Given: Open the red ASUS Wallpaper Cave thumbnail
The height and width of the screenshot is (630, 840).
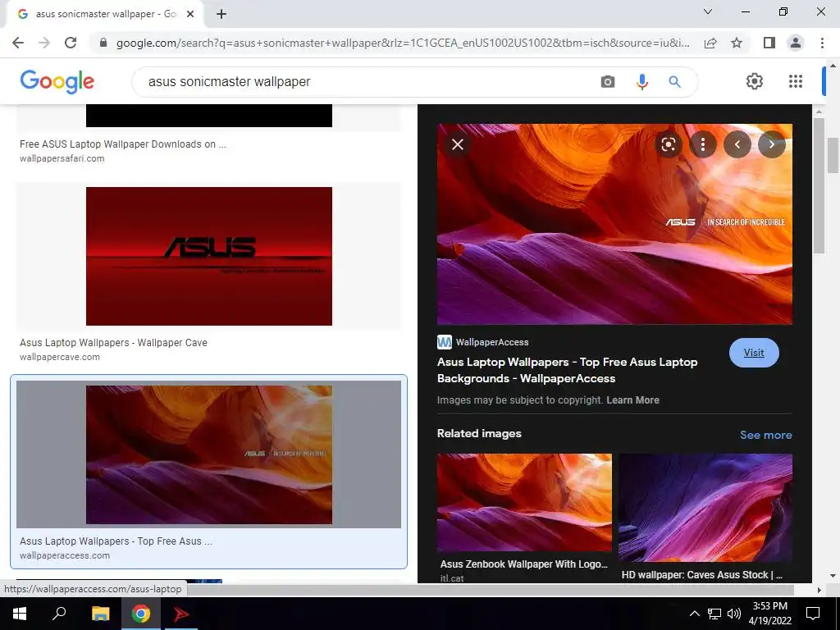Looking at the screenshot, I should tap(209, 256).
